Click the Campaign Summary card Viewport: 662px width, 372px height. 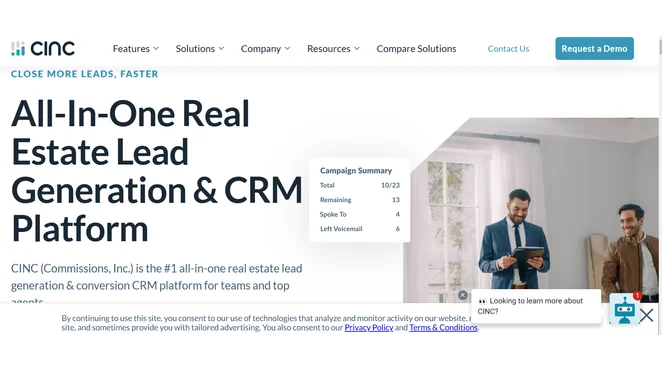coord(360,200)
